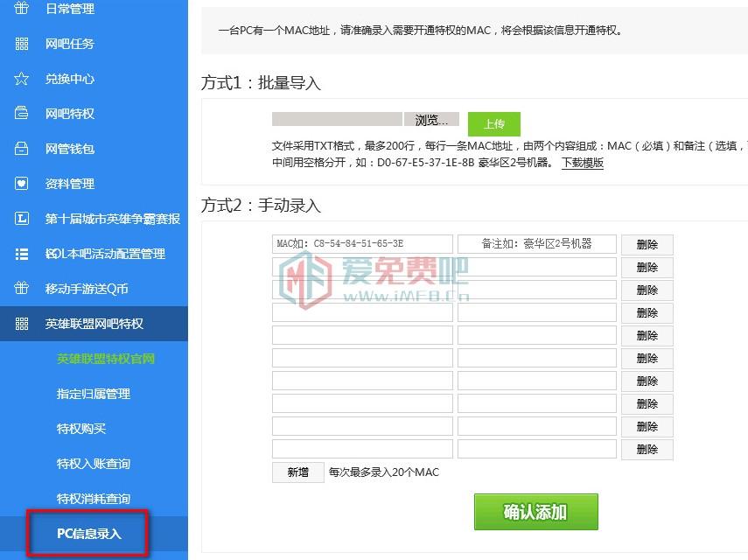
Task: Click 删除 on the ninth row
Action: tap(647, 427)
